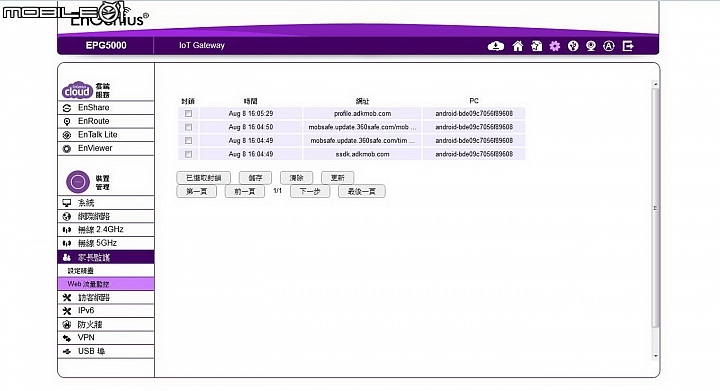Open the starred document icon in header
720x391 pixels.
click(x=536, y=46)
